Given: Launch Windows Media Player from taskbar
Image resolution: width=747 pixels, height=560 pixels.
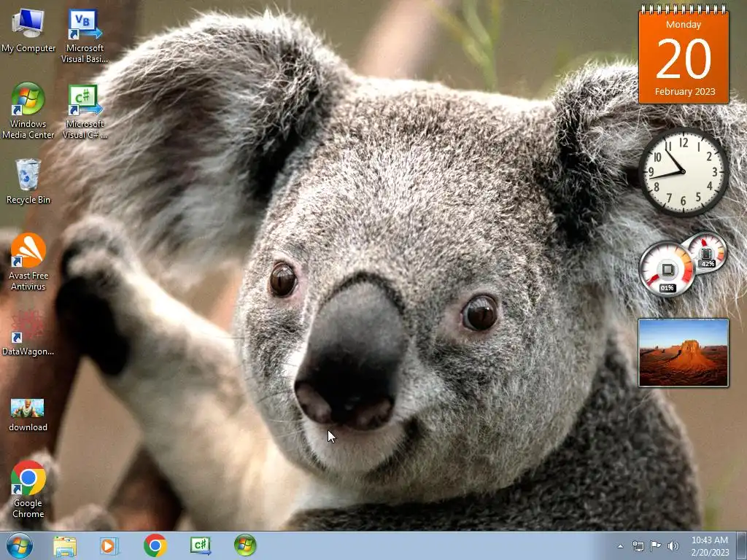Looking at the screenshot, I should click(109, 545).
